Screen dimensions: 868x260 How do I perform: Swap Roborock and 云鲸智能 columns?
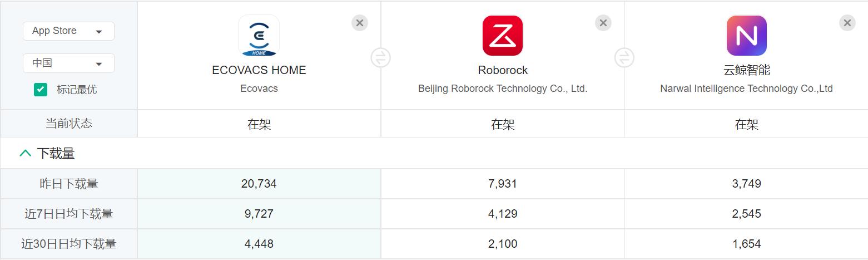[624, 57]
